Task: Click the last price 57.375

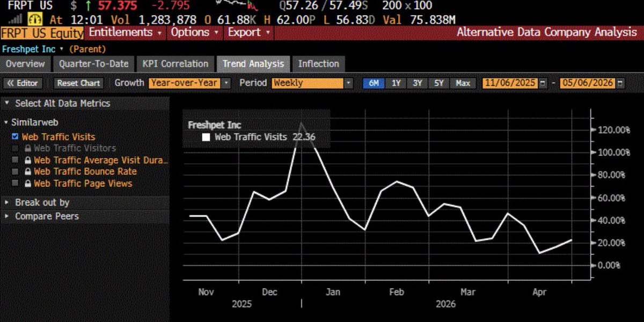Action: (117, 6)
